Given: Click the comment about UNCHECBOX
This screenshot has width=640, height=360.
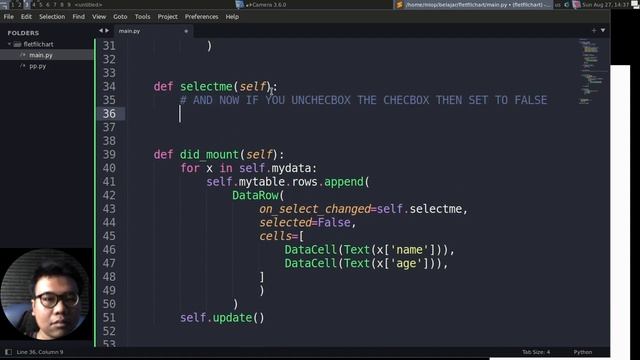Looking at the screenshot, I should [364, 100].
